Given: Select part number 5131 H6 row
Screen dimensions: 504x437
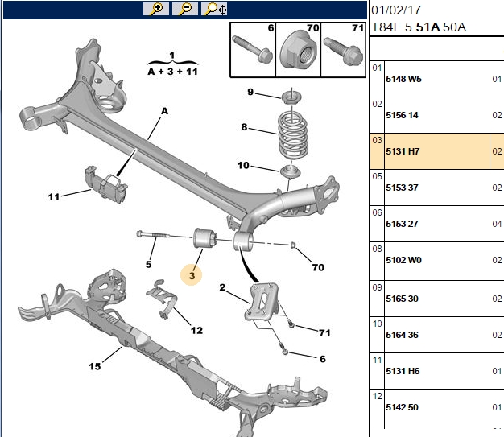Looking at the screenshot, I should point(437,371).
